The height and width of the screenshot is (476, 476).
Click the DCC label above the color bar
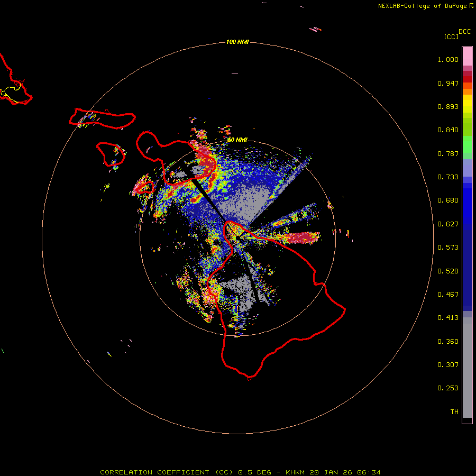tap(464, 32)
